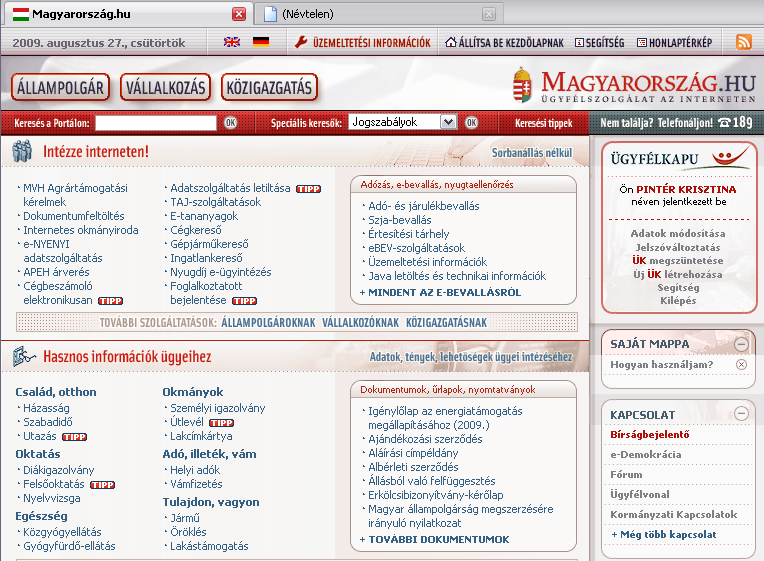
Task: Click the TIPP badge beside Cégbeszámoló elektronikusan
Action: [111, 301]
